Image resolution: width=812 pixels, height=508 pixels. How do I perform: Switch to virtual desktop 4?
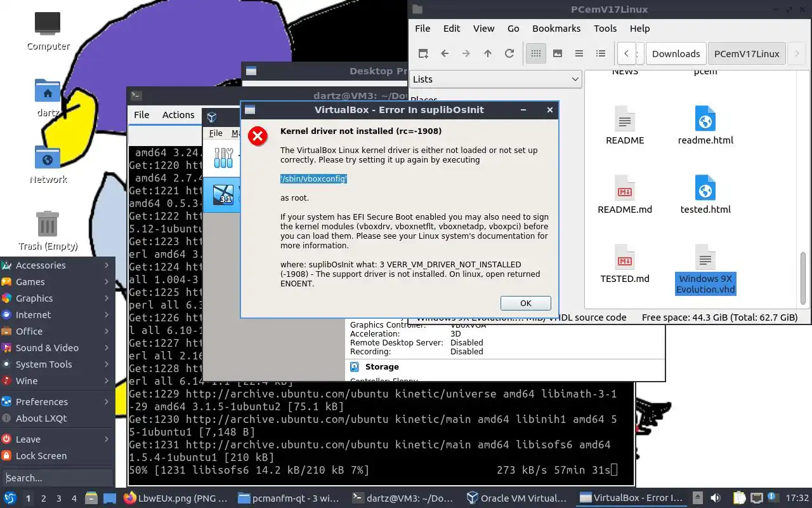(x=74, y=498)
